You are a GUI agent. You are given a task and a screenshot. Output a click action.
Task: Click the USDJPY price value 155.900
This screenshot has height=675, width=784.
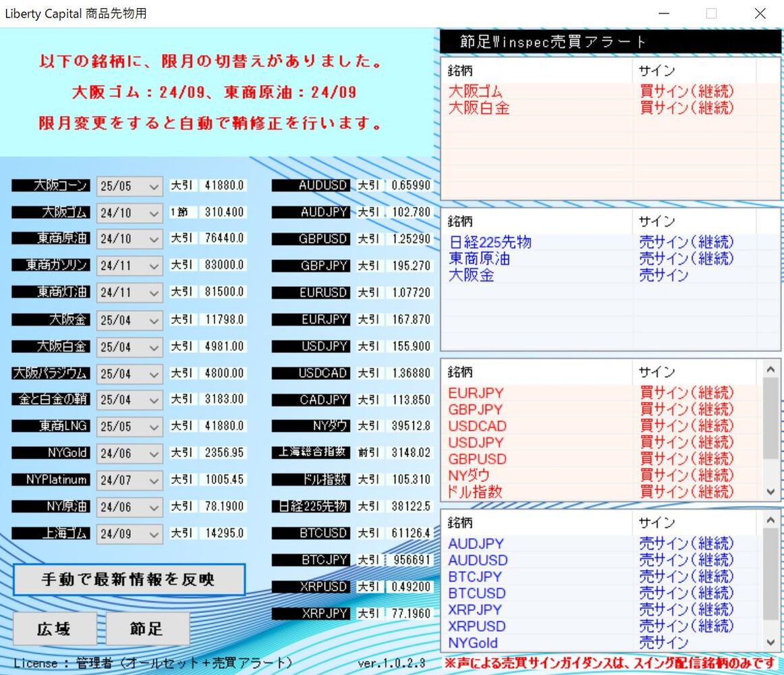click(411, 346)
